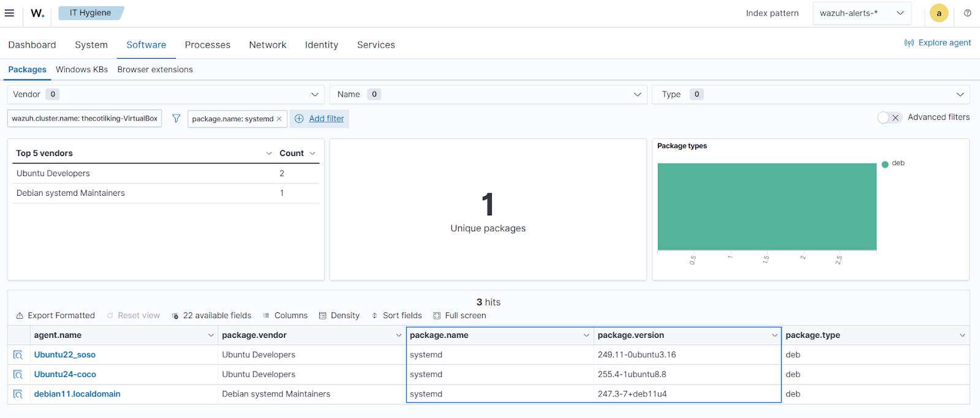Open the hamburger navigation menu

[9, 13]
